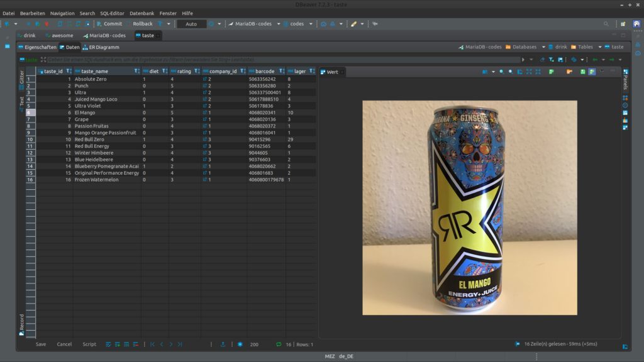Toggle the Panels sidebar on the right

[x=625, y=80]
